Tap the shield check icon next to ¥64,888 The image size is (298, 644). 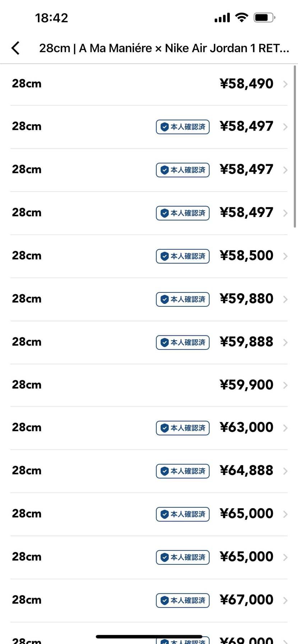click(x=164, y=471)
